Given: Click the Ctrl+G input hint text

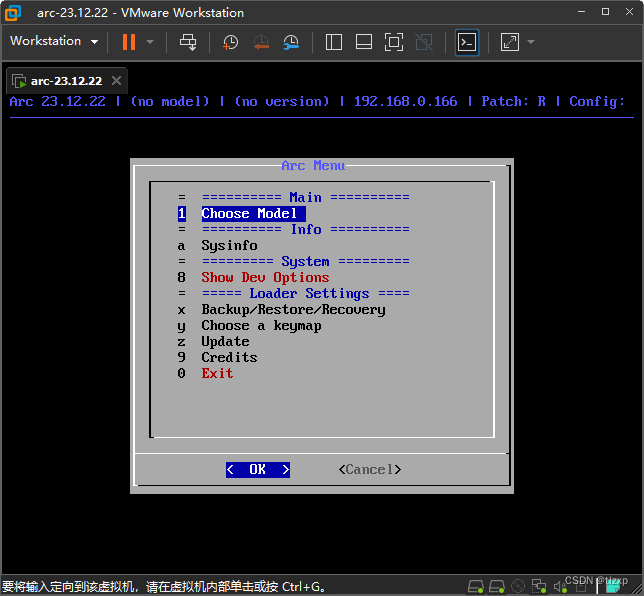Looking at the screenshot, I should tap(164, 587).
